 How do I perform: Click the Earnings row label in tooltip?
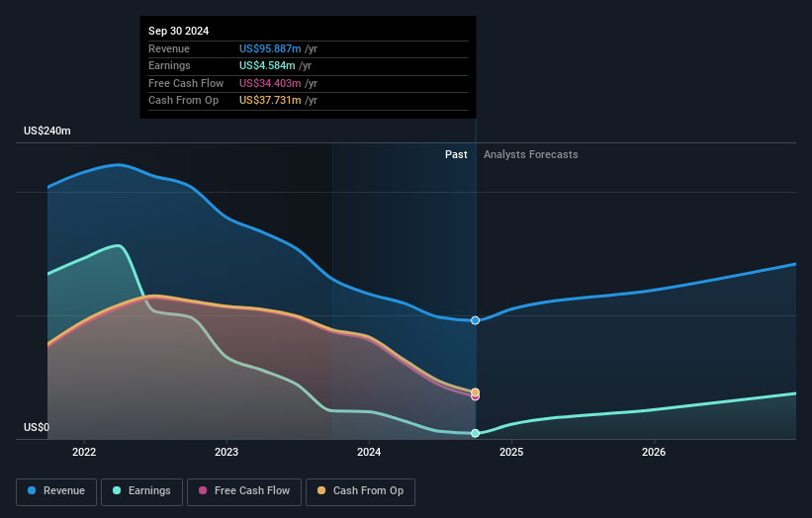169,65
